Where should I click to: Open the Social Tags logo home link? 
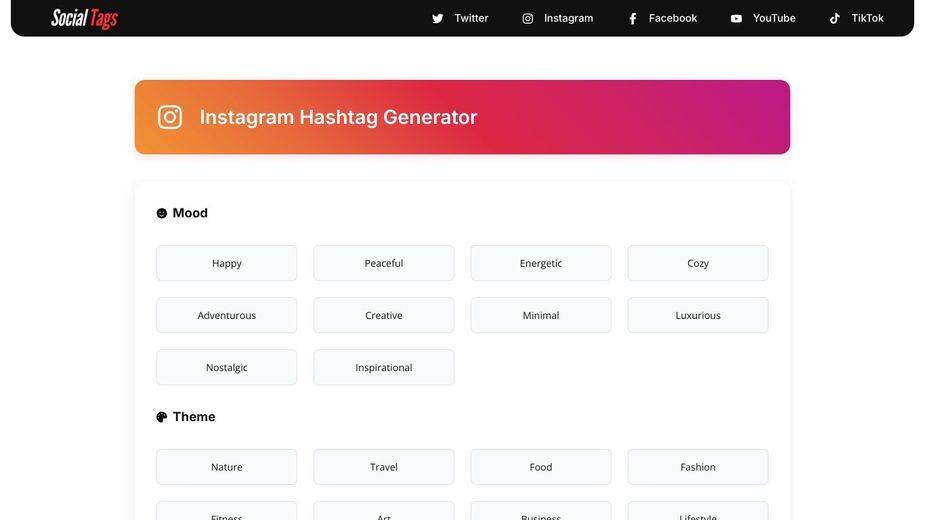pos(84,18)
